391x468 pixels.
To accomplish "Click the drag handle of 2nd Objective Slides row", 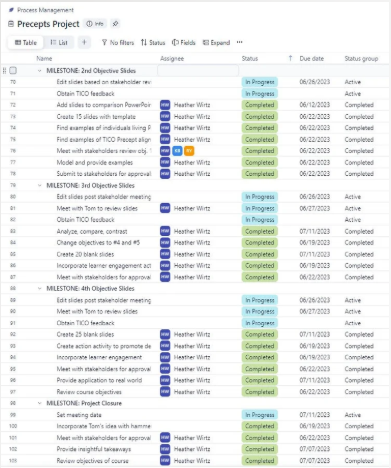I will [x=4, y=70].
